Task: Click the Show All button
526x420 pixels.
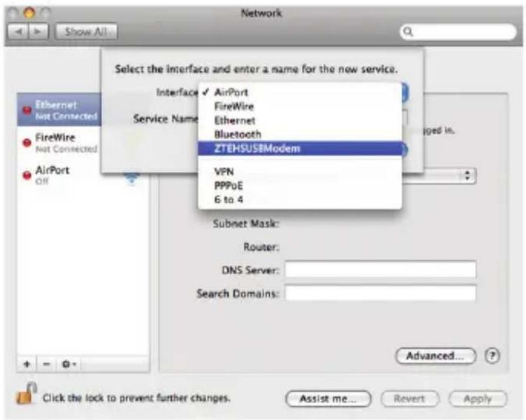Action: point(86,32)
